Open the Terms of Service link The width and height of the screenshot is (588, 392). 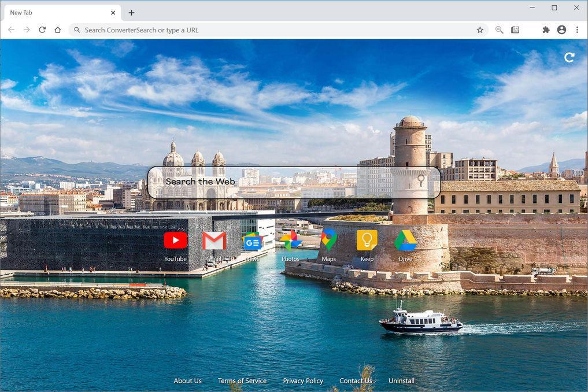pos(242,381)
